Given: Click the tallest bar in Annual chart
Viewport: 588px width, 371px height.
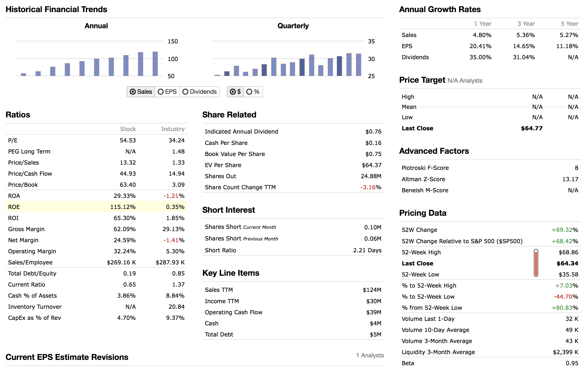Looking at the screenshot, I should 155,64.
